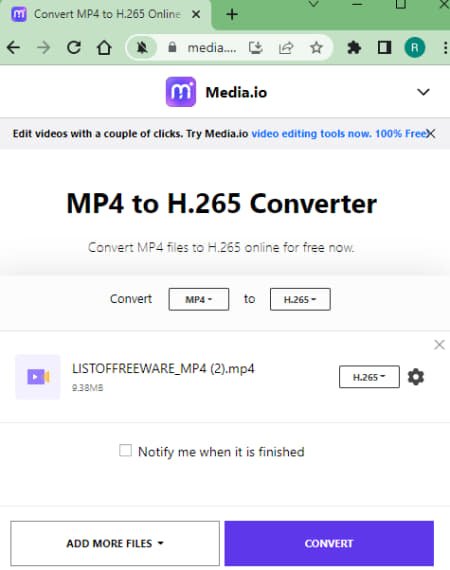Select the Convert MP4 to H.265 Online tab
This screenshot has height=570, width=450.
(105, 15)
